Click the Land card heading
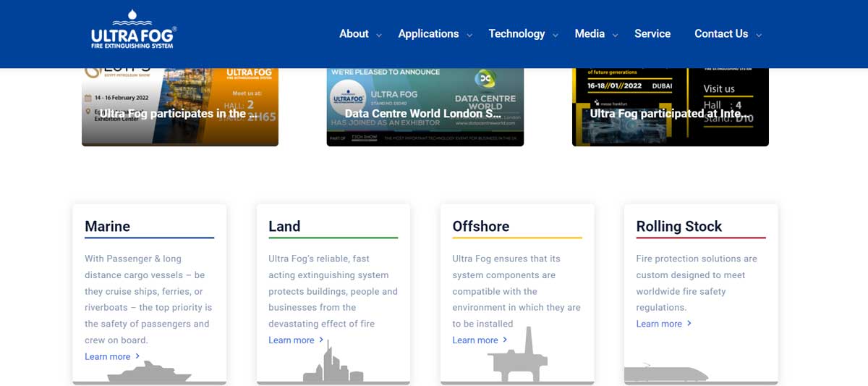This screenshot has width=868, height=386. tap(284, 226)
